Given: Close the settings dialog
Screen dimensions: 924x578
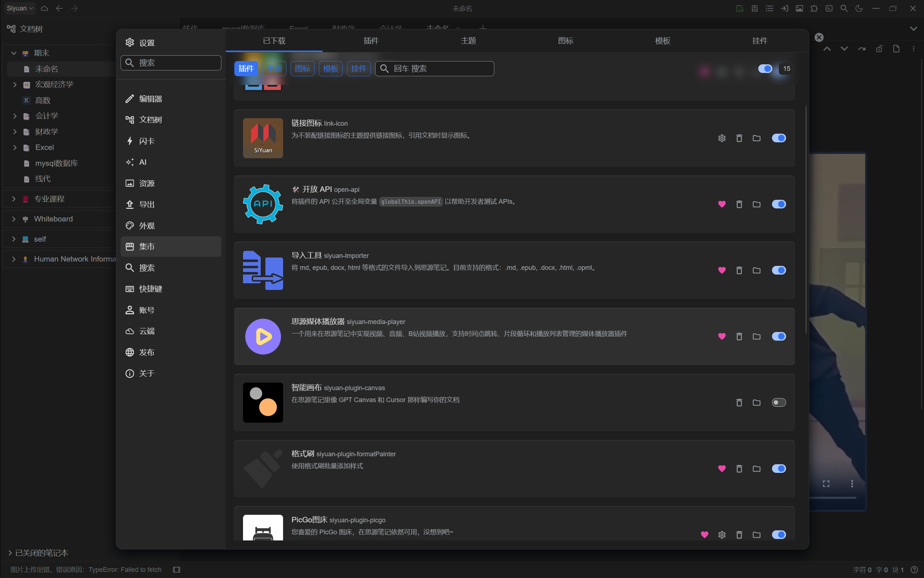Looking at the screenshot, I should click(x=819, y=37).
